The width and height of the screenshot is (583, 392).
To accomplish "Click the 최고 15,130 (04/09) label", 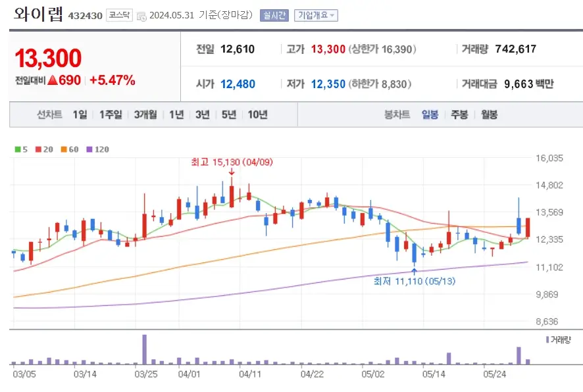I will click(x=232, y=162).
